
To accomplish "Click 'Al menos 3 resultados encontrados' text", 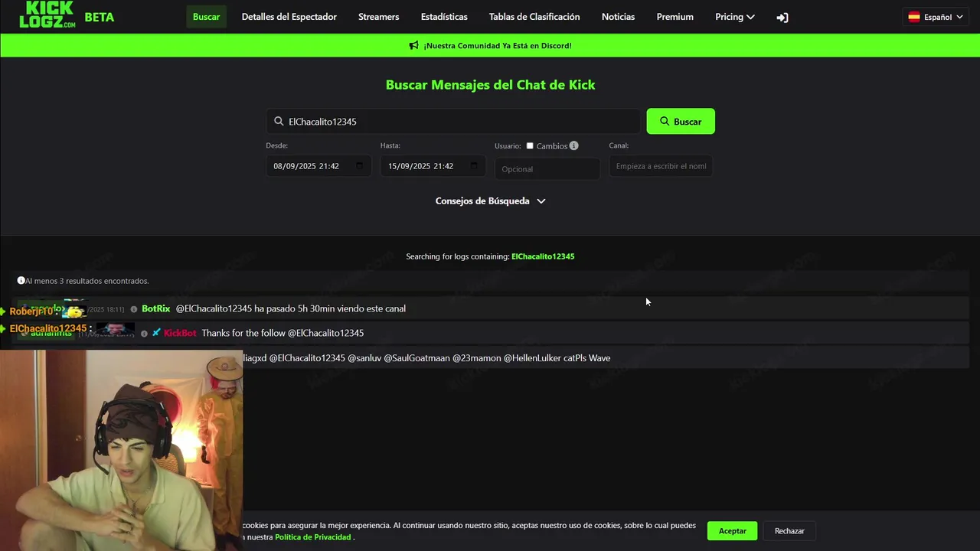I will click(87, 281).
